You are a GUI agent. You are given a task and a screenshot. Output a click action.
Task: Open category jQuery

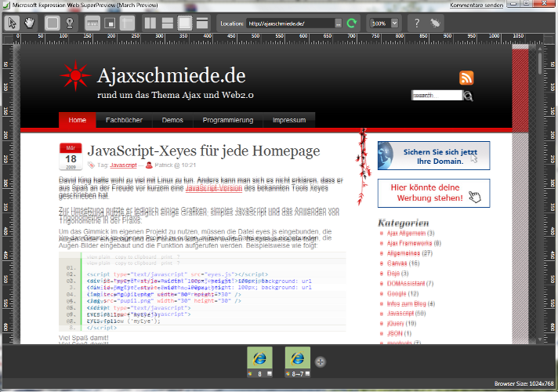(396, 323)
